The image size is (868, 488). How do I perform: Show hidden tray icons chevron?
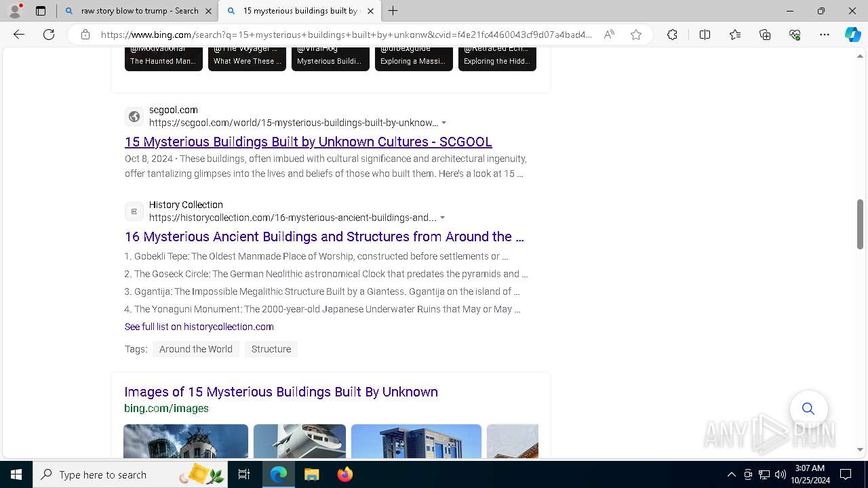point(731,474)
